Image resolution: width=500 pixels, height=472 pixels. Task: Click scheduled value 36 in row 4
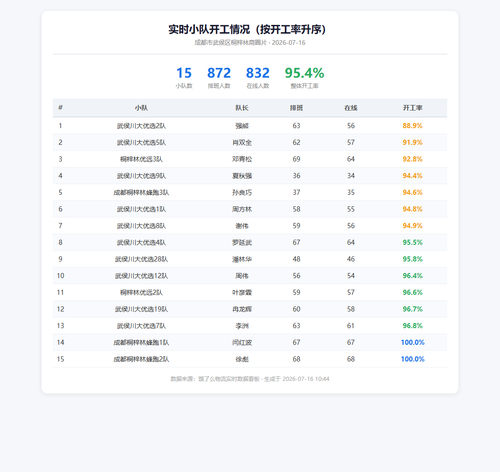[296, 176]
